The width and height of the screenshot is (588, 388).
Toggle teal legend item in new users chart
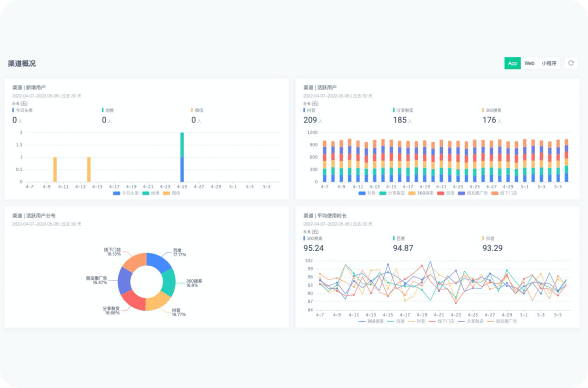pos(151,193)
